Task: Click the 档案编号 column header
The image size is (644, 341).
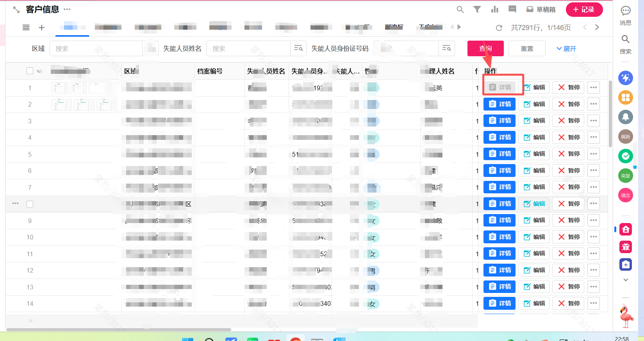Action: 210,71
